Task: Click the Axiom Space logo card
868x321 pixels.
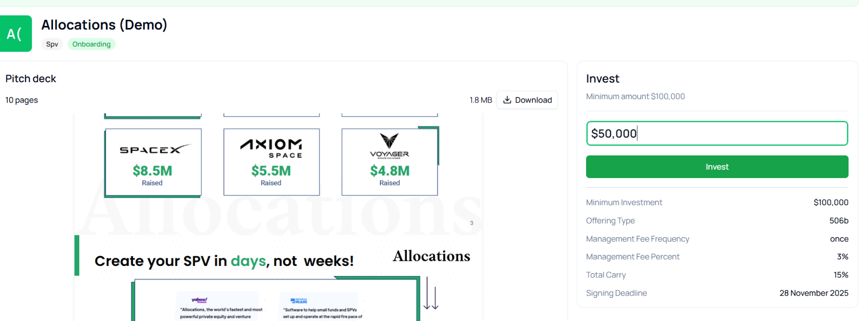Action: [271, 162]
